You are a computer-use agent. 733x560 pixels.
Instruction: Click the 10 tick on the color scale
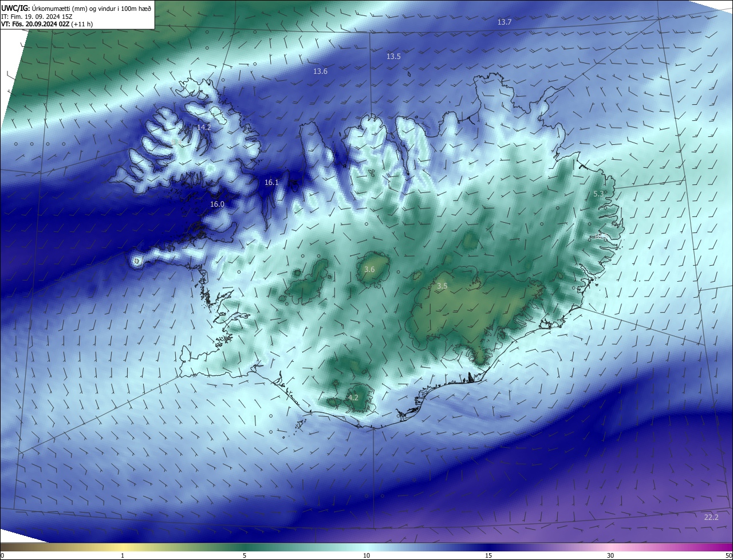[366, 555]
